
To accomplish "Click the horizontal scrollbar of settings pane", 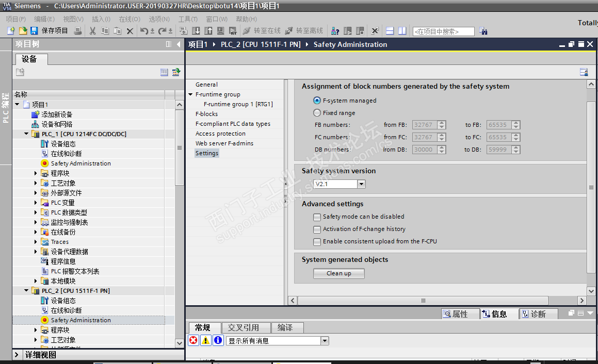I will pos(423,301).
